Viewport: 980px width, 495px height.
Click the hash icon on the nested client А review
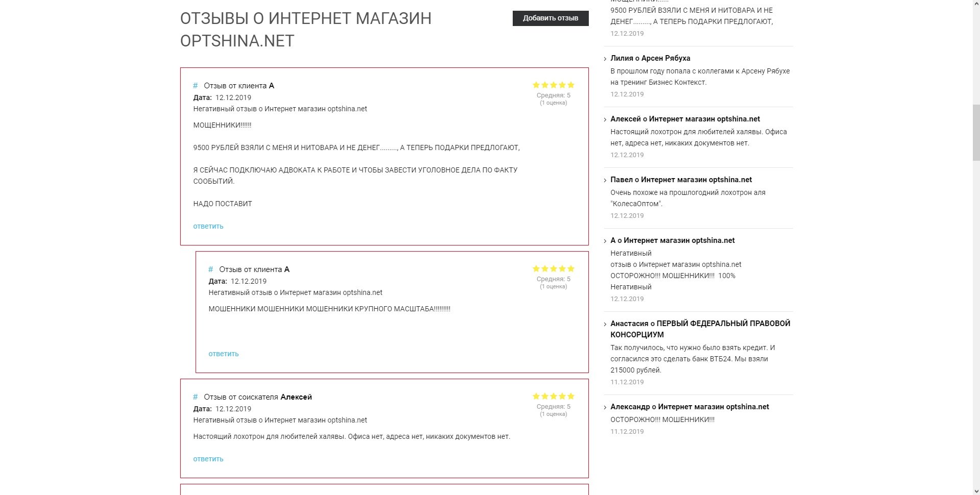[210, 269]
